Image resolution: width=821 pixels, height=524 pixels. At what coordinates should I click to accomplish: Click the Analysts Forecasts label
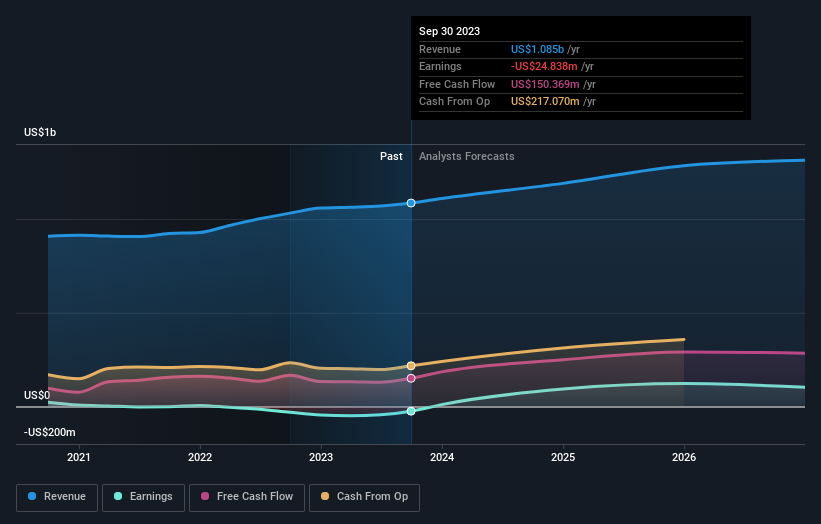[x=467, y=157]
